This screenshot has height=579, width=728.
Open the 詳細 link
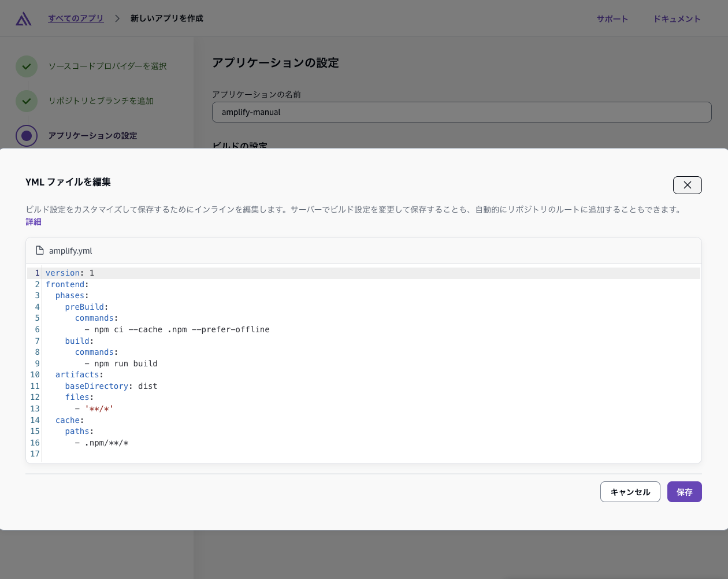point(34,222)
